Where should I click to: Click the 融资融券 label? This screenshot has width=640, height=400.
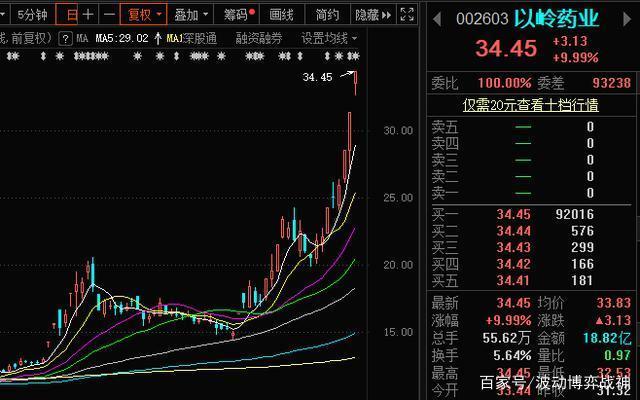pos(259,39)
